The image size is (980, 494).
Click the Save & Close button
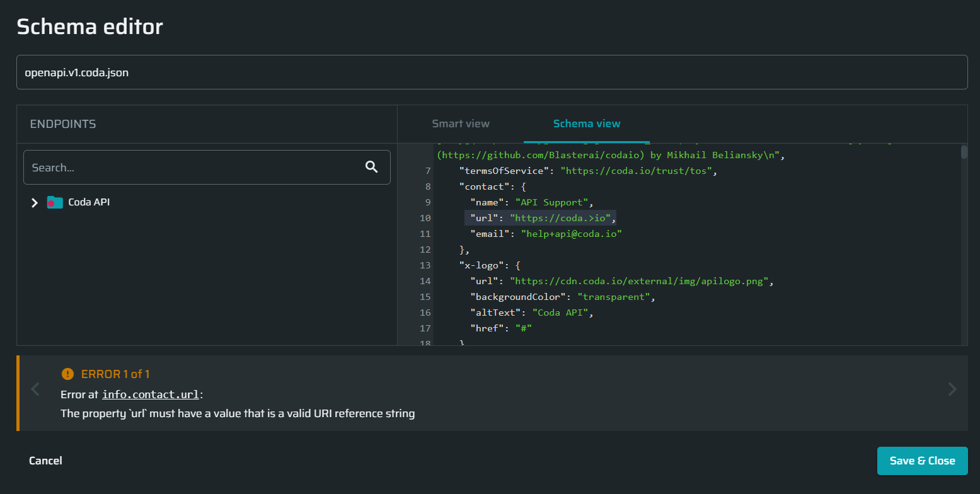(922, 461)
